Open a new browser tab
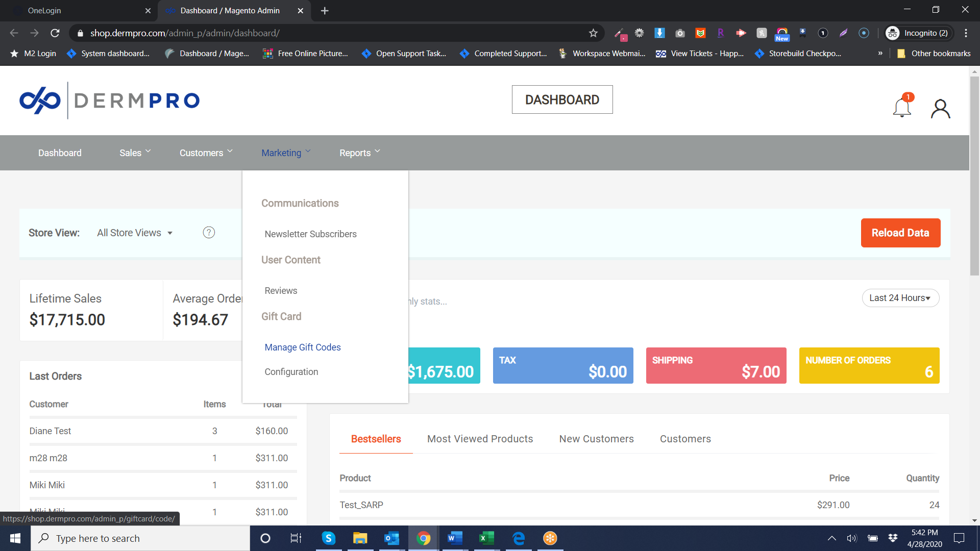This screenshot has width=980, height=551. (325, 11)
